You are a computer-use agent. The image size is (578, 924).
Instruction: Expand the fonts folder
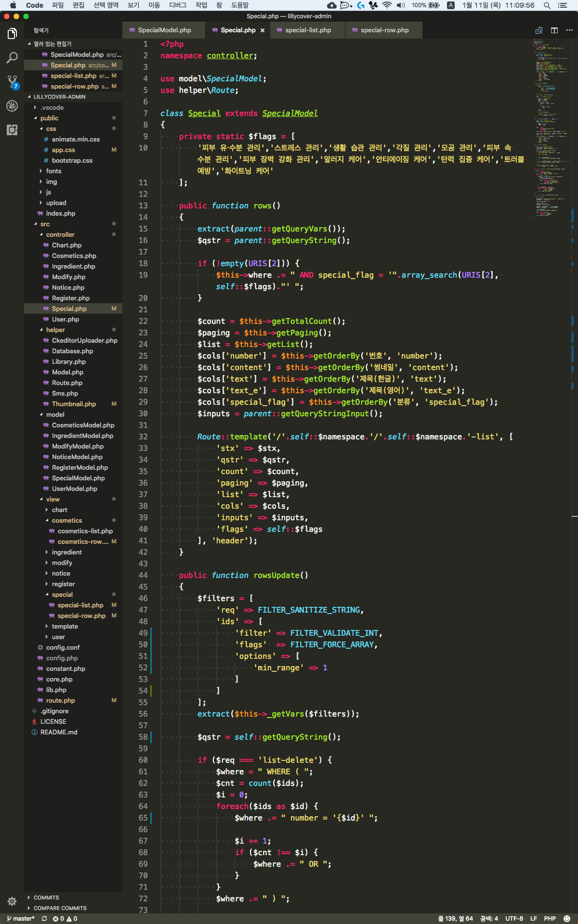click(x=53, y=171)
